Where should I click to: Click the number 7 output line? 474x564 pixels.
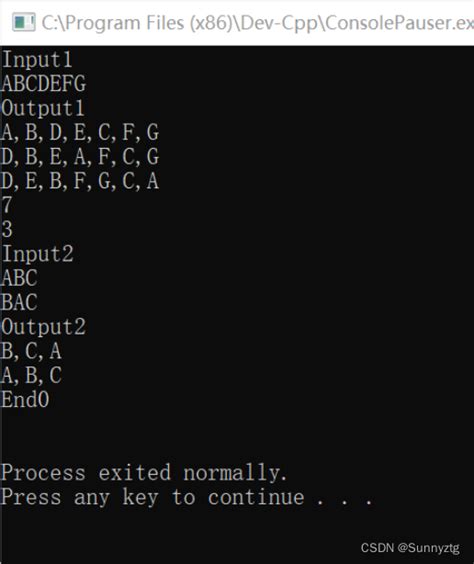tap(7, 205)
